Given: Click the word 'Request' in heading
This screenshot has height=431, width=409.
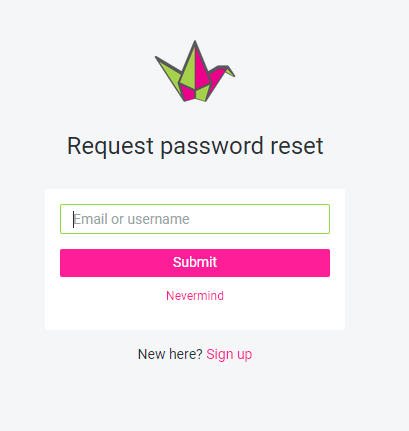Looking at the screenshot, I should (x=110, y=147).
